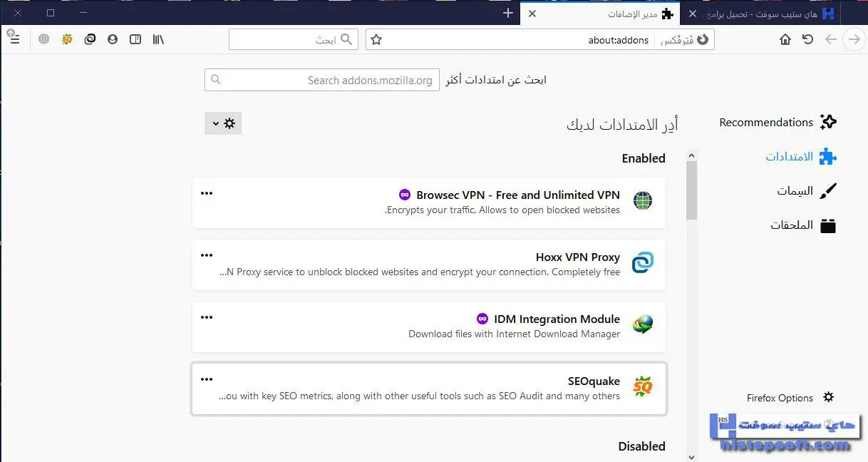This screenshot has height=462, width=868.
Task: Open more options for SEOquake
Action: [207, 379]
